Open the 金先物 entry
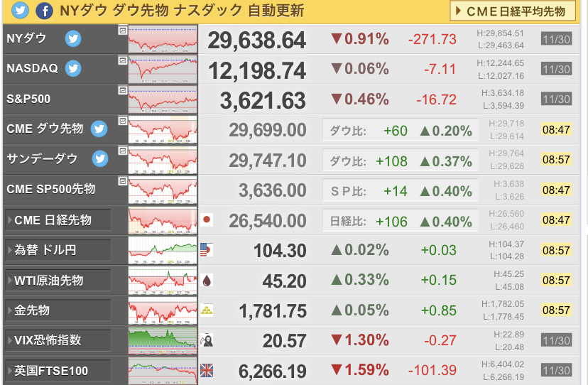This screenshot has height=385, width=588. tap(58, 310)
